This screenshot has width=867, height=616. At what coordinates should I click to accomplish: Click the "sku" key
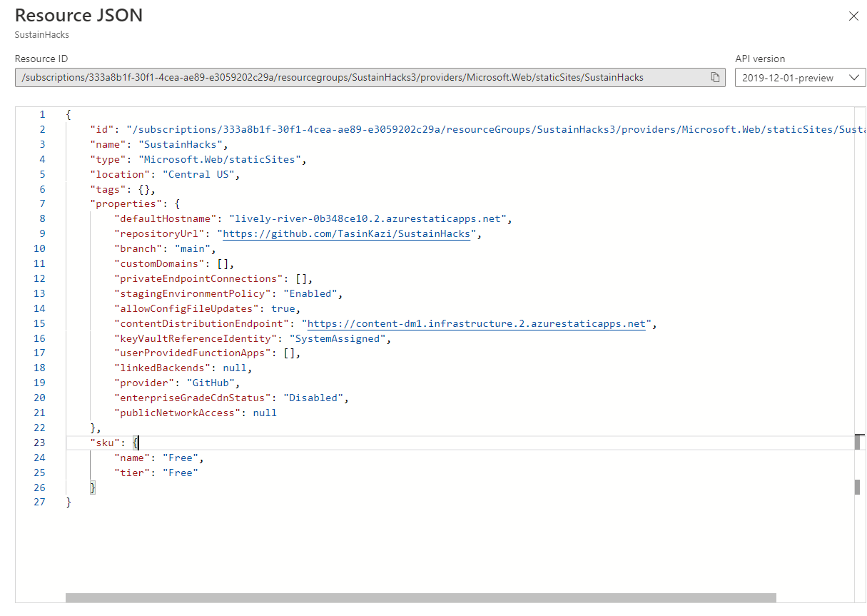click(105, 443)
